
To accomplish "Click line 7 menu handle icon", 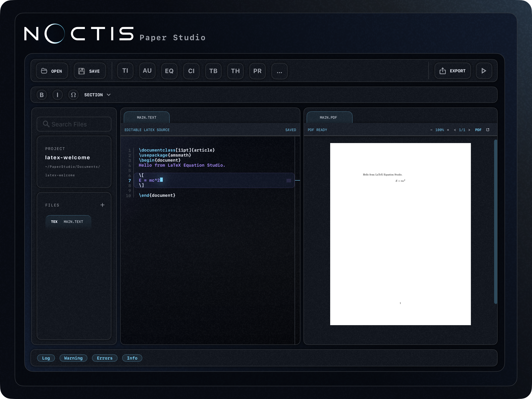I will point(289,180).
